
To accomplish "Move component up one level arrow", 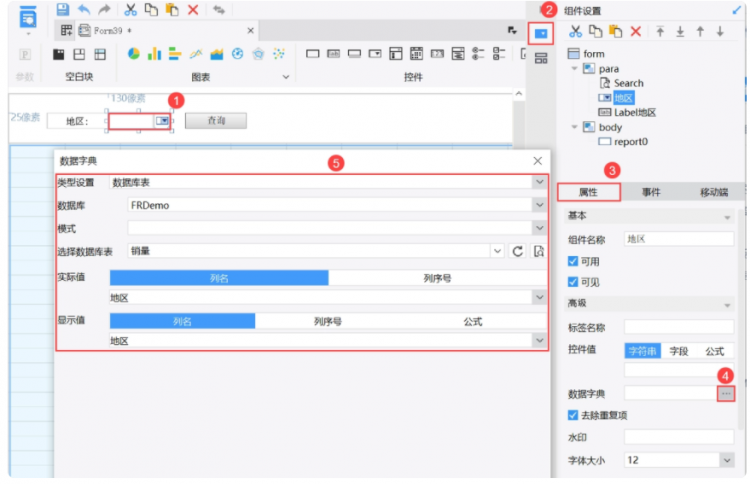I will coord(700,32).
